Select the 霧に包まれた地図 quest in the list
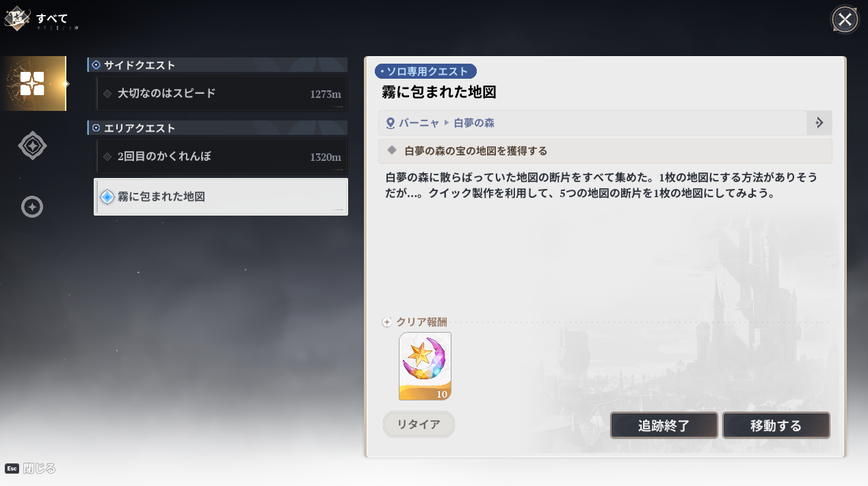The width and height of the screenshot is (868, 486). (220, 197)
